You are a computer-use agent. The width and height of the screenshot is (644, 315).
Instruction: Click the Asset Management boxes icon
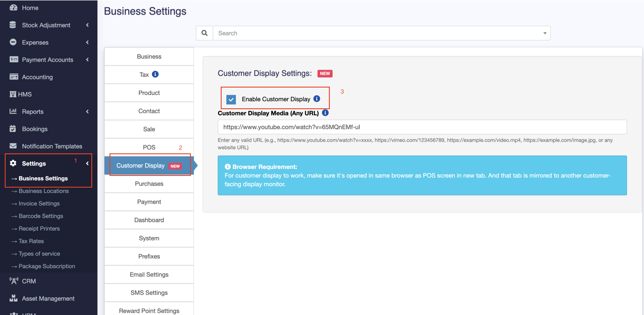point(13,299)
